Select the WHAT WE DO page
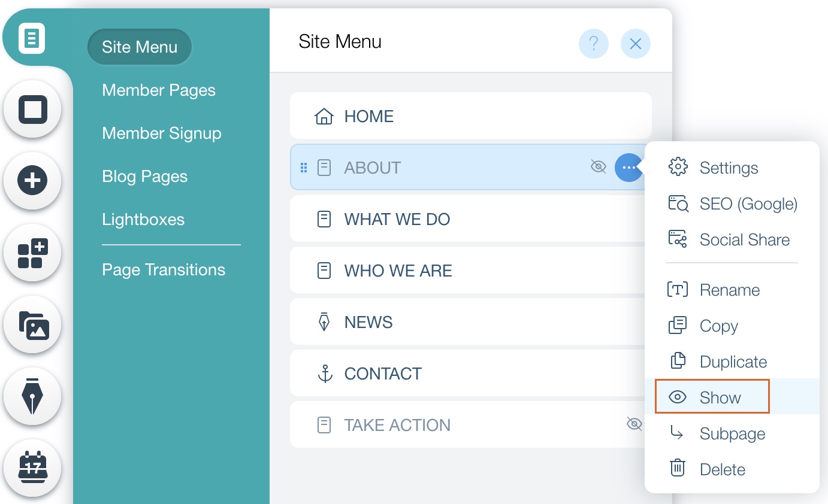This screenshot has height=504, width=828. (x=397, y=218)
